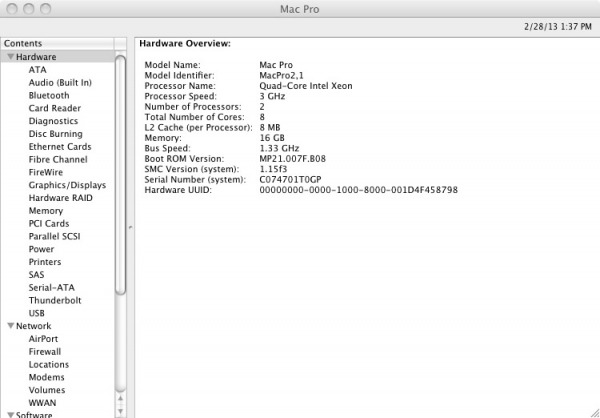Screen dimensions: 600x418
Task: Minimize the Mac Pro window
Action: pos(29,9)
